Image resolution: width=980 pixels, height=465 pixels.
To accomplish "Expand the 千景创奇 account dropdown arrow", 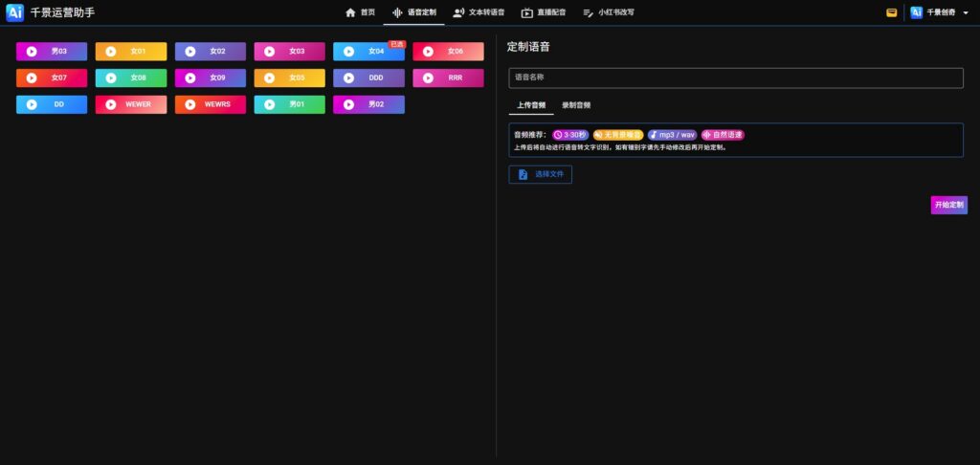I will click(966, 12).
